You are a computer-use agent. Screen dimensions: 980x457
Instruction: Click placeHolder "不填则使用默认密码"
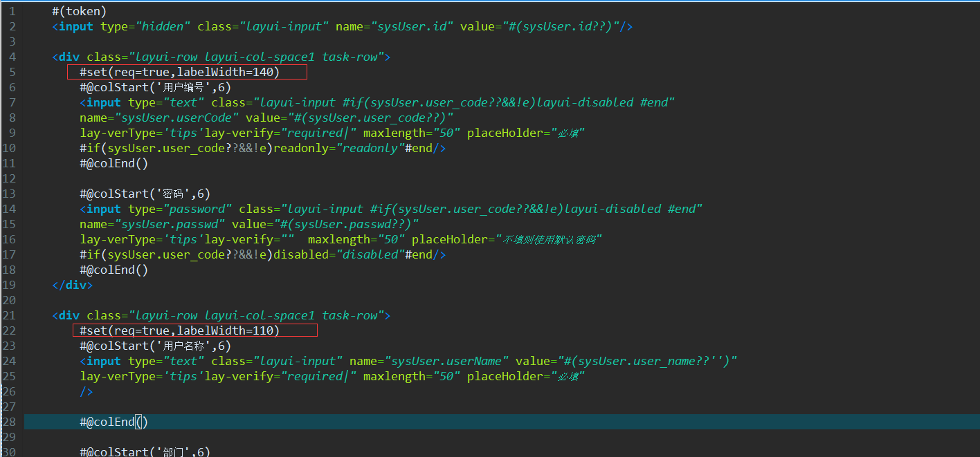(550, 239)
